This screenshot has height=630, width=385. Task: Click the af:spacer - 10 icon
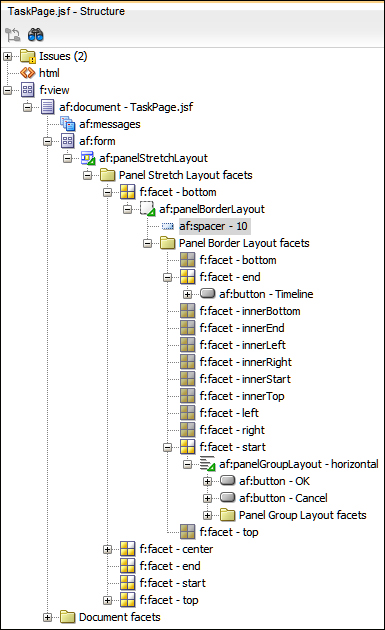pyautogui.click(x=167, y=226)
